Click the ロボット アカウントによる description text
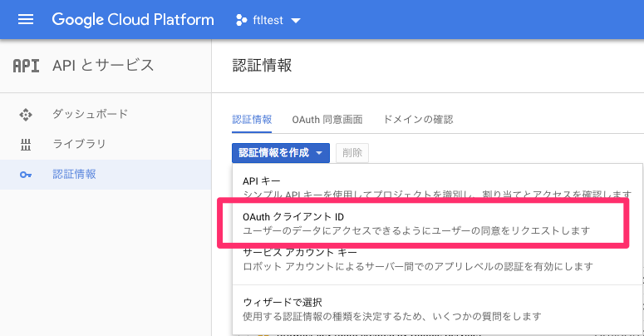This screenshot has height=336, width=644. pos(418,266)
